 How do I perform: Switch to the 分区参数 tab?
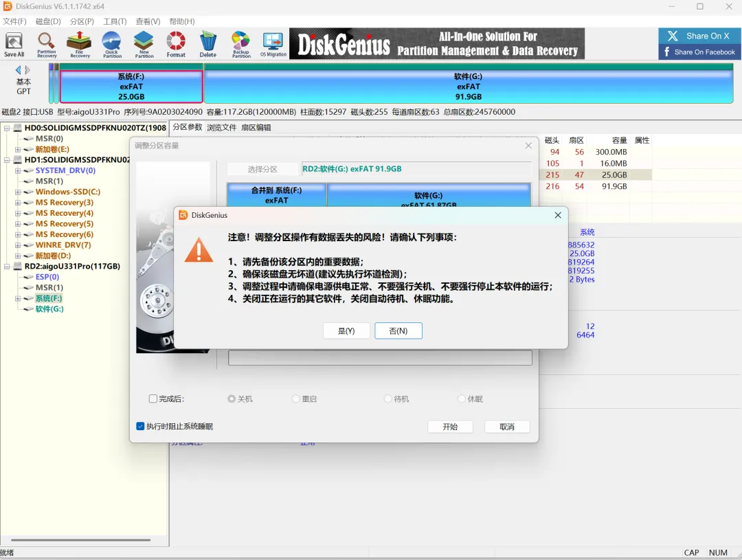188,127
